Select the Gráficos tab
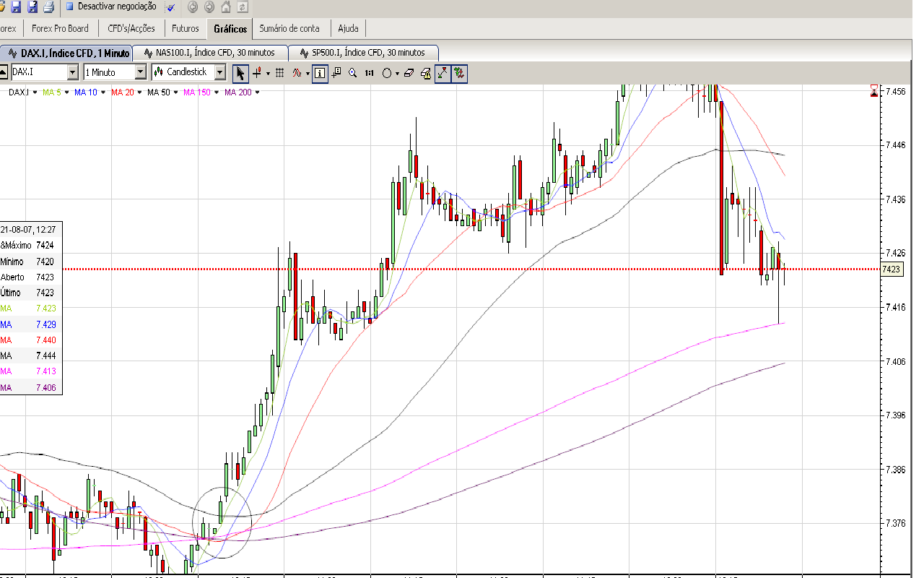924x578 pixels. (230, 28)
